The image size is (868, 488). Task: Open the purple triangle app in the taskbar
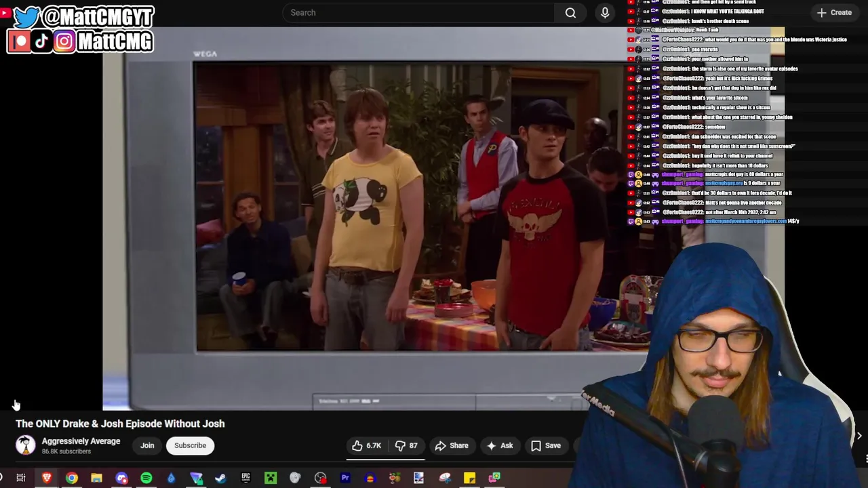[196, 478]
